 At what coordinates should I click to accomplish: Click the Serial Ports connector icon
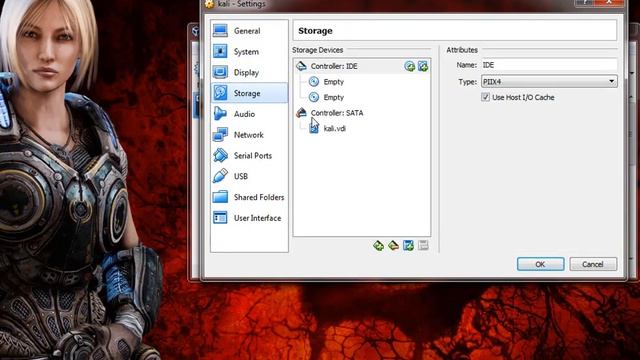pos(220,156)
